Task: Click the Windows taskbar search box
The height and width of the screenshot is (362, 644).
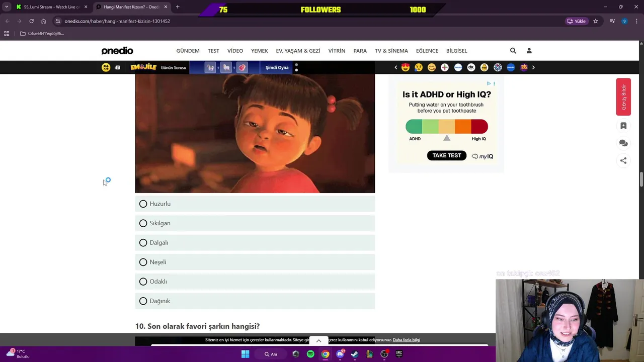Action: coord(272,354)
